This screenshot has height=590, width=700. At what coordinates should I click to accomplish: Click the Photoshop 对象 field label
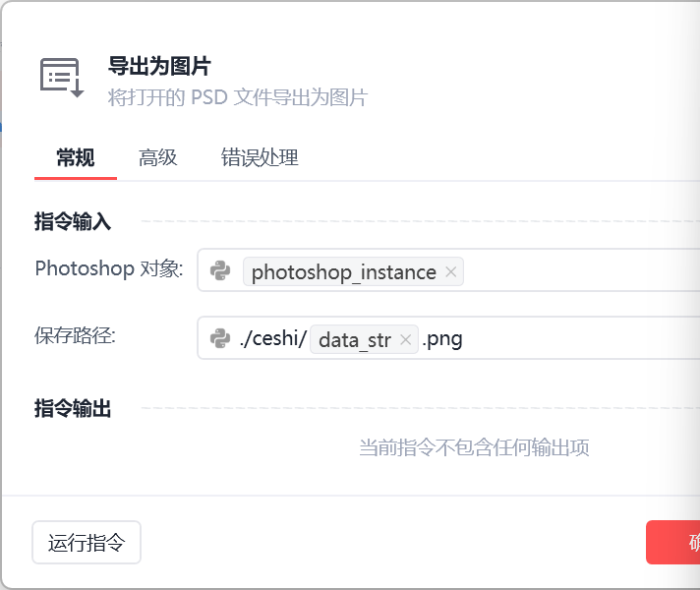click(109, 268)
